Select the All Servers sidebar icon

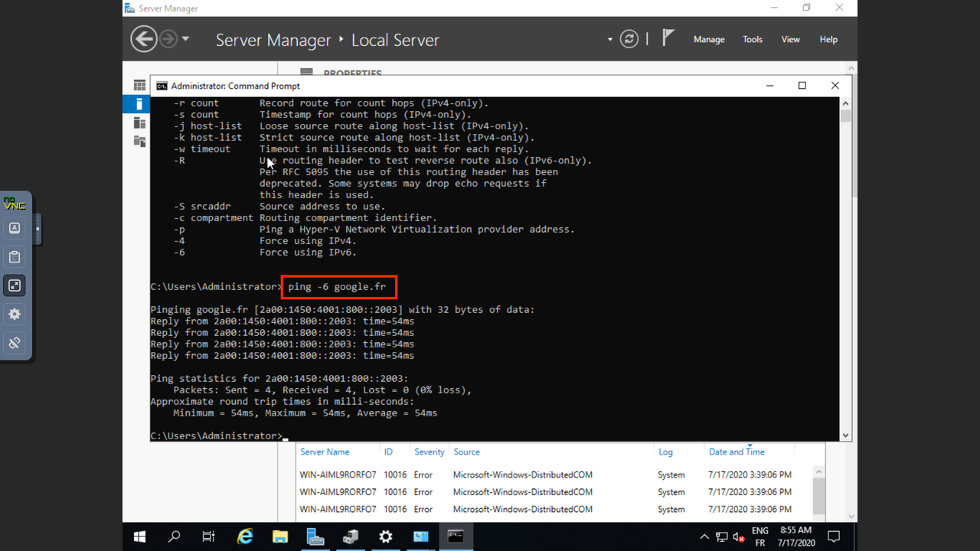(x=139, y=122)
